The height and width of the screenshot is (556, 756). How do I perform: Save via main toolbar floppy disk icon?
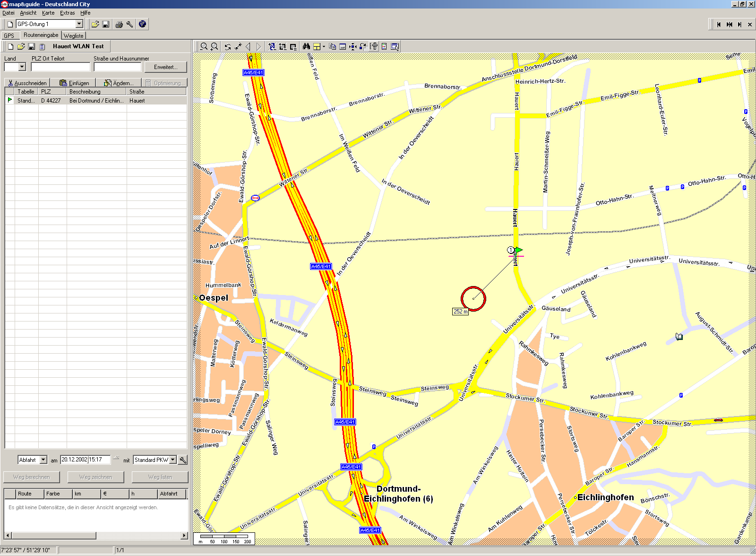click(106, 24)
